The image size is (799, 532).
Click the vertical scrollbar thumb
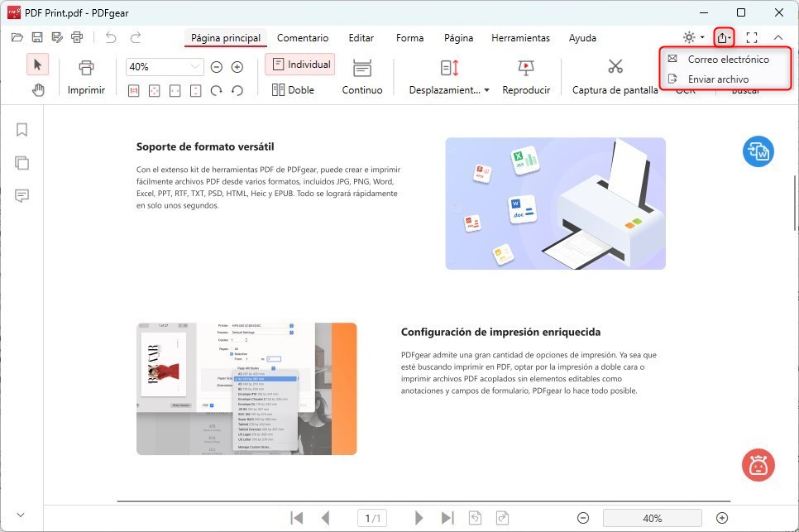coord(795,203)
